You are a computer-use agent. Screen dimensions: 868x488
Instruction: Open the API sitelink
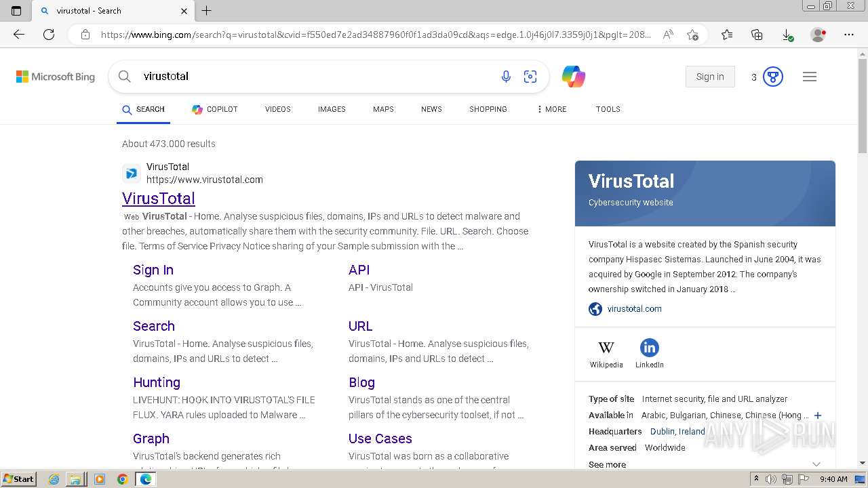click(359, 270)
